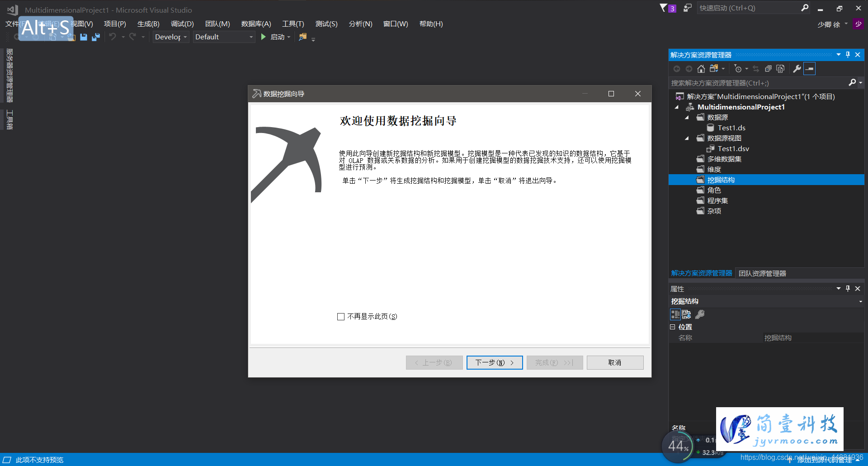Click Solution Explorer Home icon
The height and width of the screenshot is (466, 868).
point(701,69)
